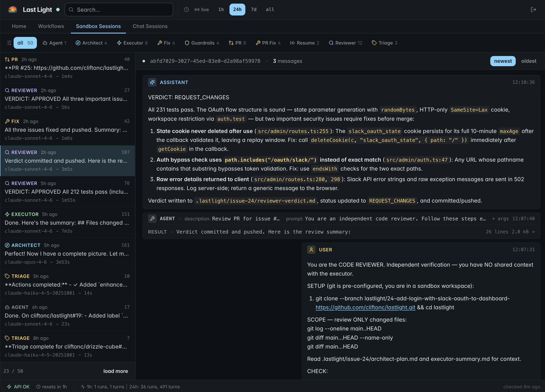Click the '3 messages' count label
This screenshot has height=392, width=545.
(288, 61)
